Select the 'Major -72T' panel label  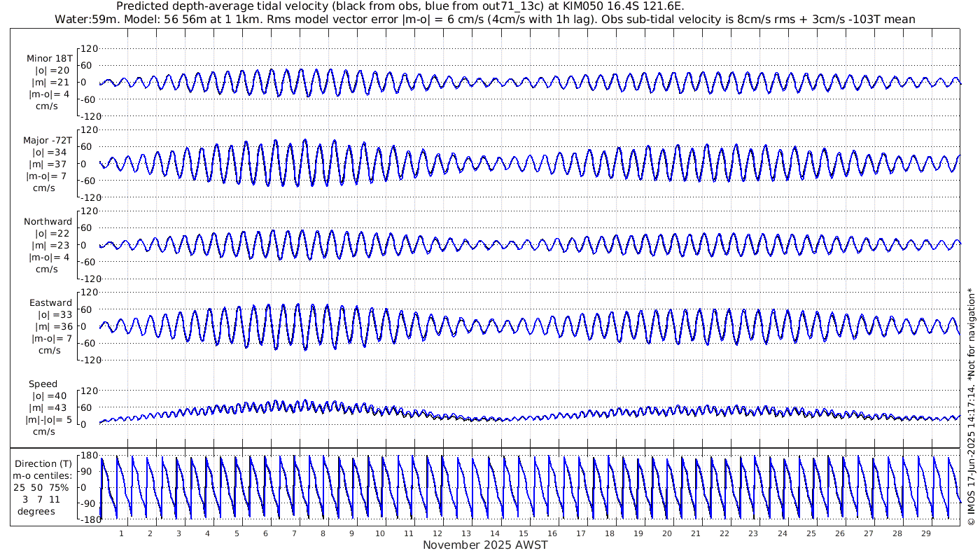47,140
